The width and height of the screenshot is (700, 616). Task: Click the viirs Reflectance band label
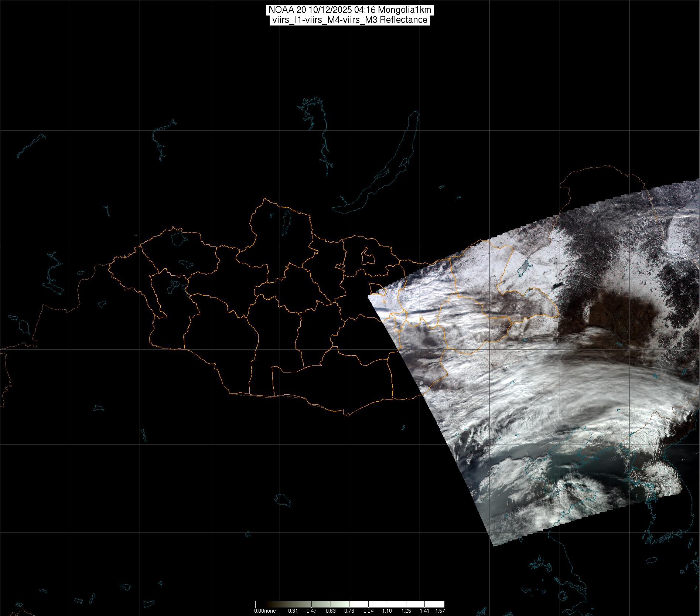(349, 20)
